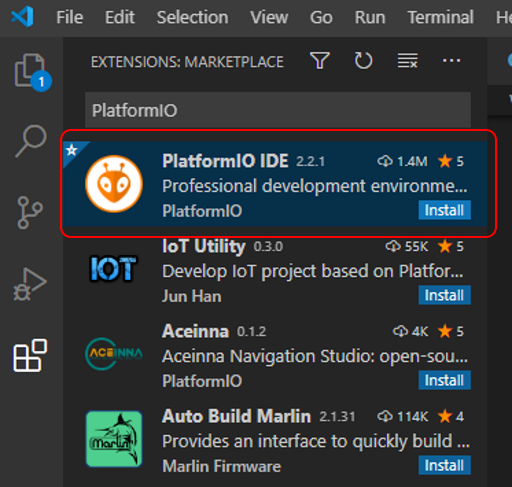The height and width of the screenshot is (487, 512).
Task: Select the Extensions view icon
Action: (30, 355)
